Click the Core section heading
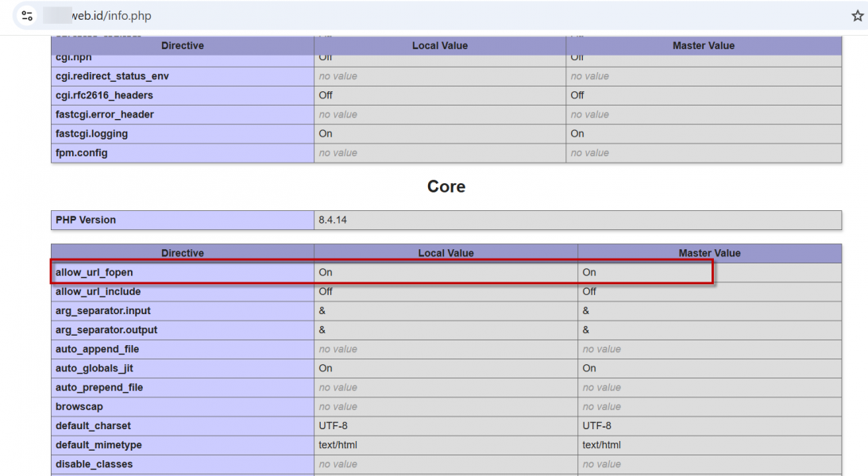 (x=446, y=186)
